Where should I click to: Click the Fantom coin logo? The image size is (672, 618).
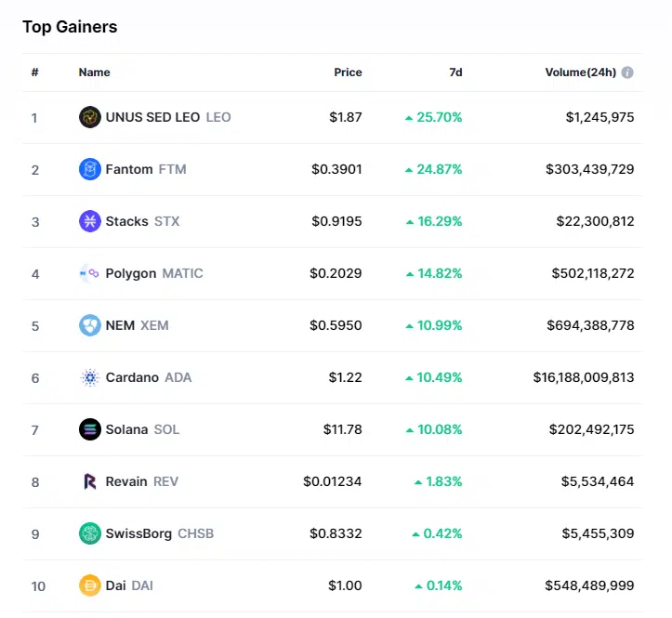point(89,169)
